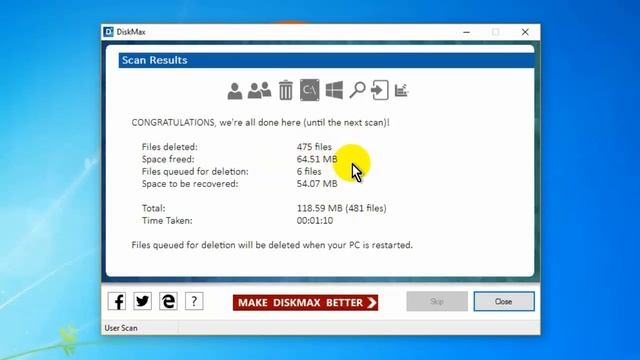
Task: Click the 'Time Taken:' label
Action: pyautogui.click(x=167, y=220)
